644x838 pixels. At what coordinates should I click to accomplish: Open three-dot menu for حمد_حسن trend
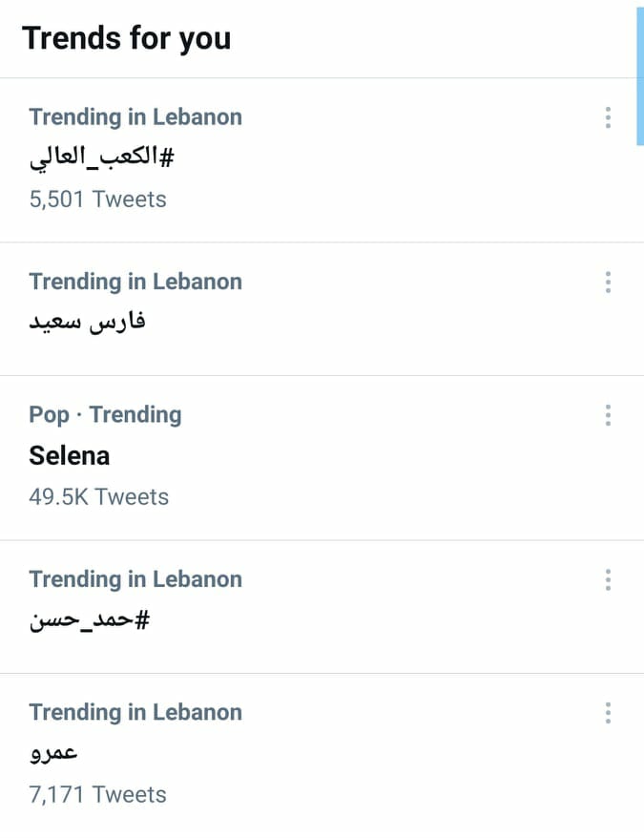click(608, 580)
